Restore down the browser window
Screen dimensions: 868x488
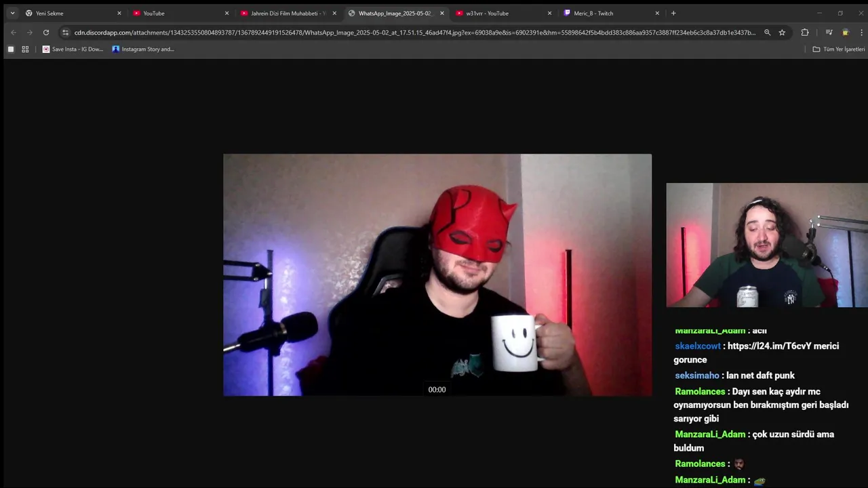pyautogui.click(x=840, y=13)
